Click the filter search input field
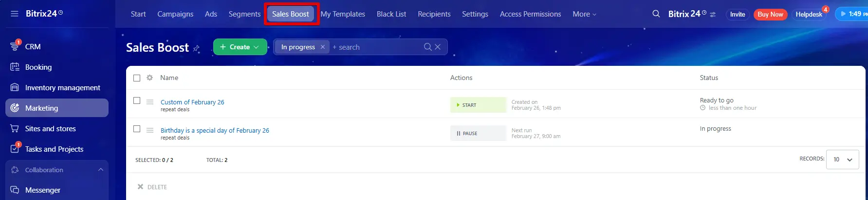The width and height of the screenshot is (868, 200). (375, 47)
